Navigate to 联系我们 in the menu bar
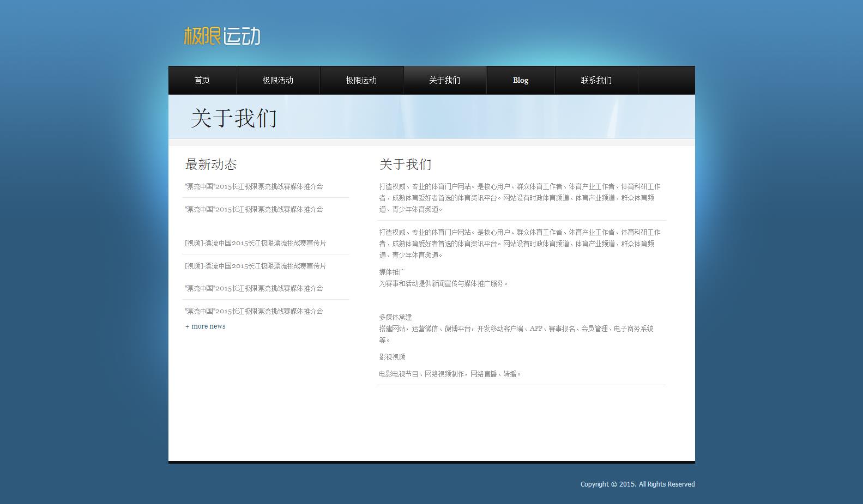The height and width of the screenshot is (504, 863). [x=596, y=80]
